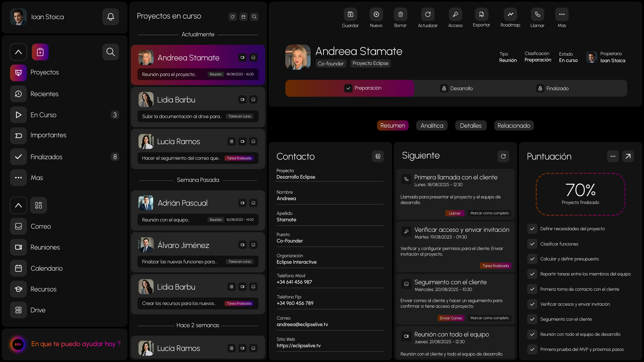The width and height of the screenshot is (644, 362).
Task: Open the https://eclipselive.tv website link
Action: coord(299,346)
